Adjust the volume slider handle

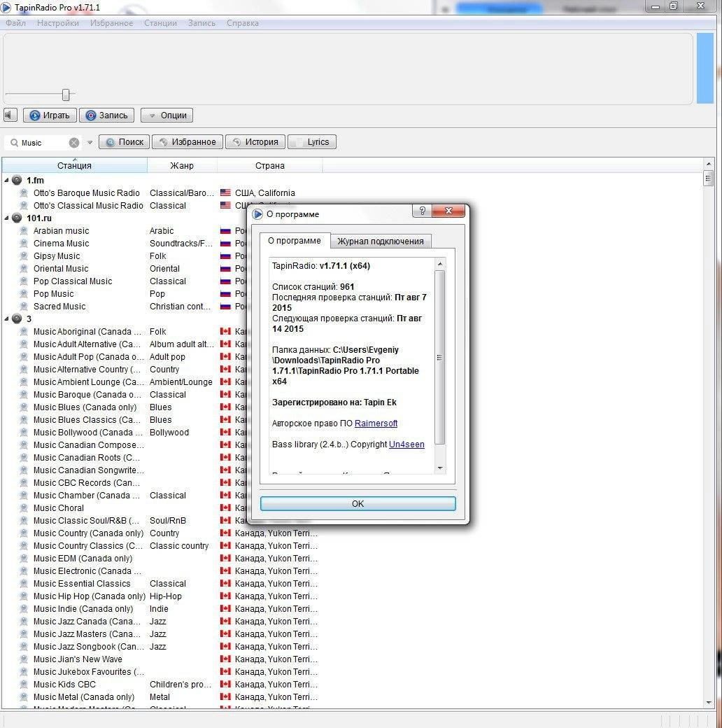(x=66, y=94)
